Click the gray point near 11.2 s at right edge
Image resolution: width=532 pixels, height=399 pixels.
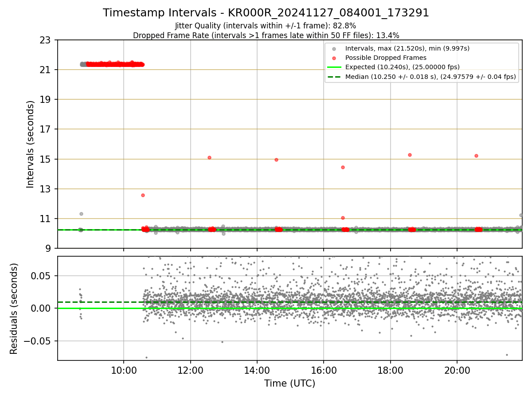[521, 215]
